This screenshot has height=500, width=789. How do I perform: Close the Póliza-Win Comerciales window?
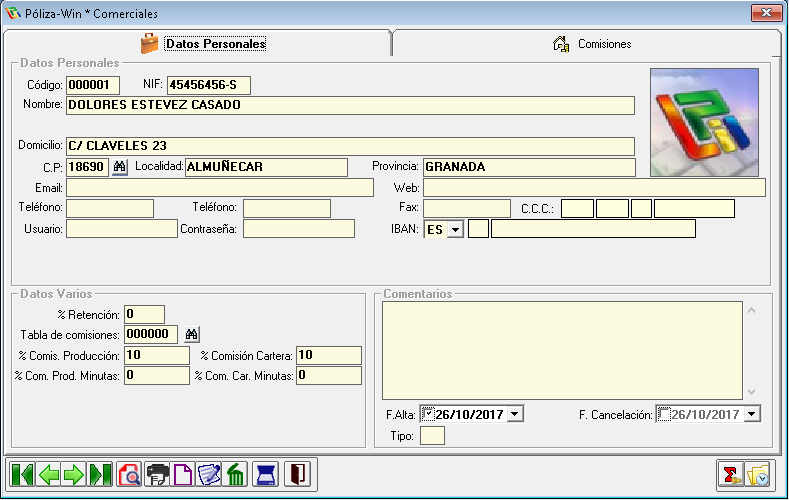[x=766, y=13]
